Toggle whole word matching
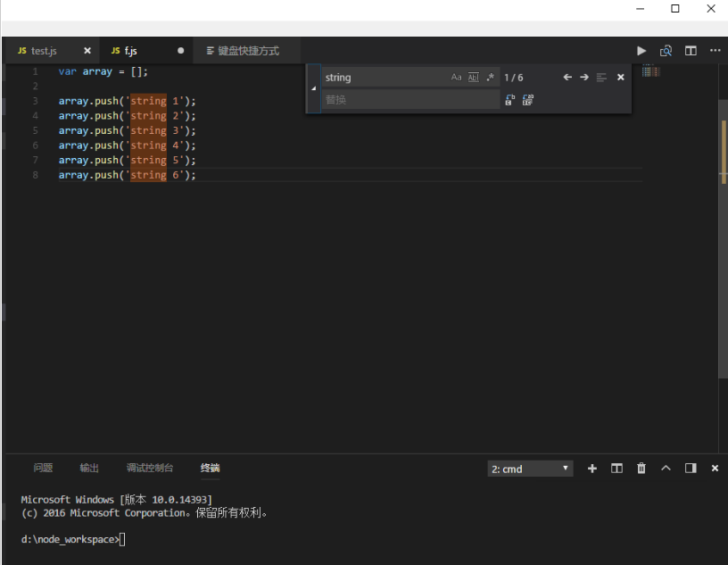This screenshot has width=728, height=565. (x=473, y=78)
